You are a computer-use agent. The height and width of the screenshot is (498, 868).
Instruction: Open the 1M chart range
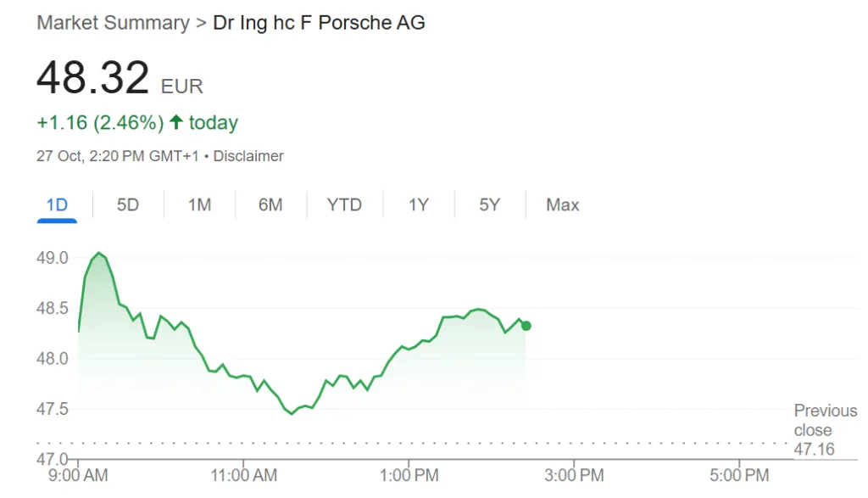click(199, 205)
